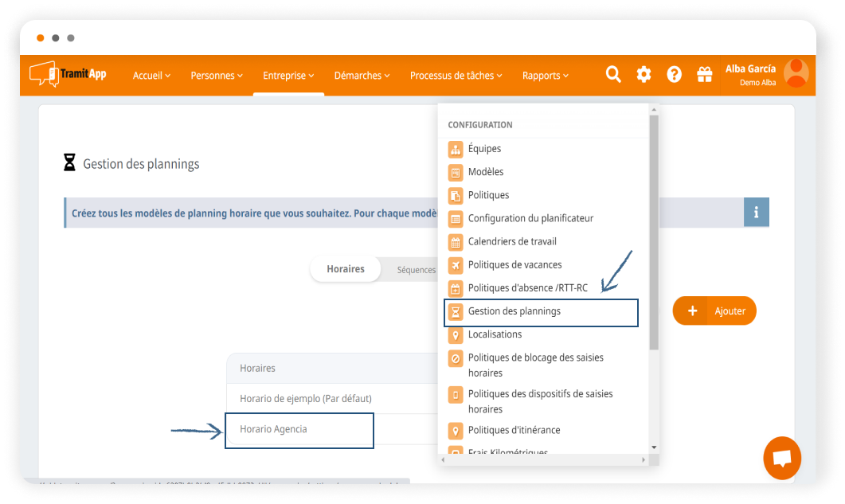The width and height of the screenshot is (845, 504).
Task: Expand the Personnes dropdown menu
Action: click(x=217, y=76)
